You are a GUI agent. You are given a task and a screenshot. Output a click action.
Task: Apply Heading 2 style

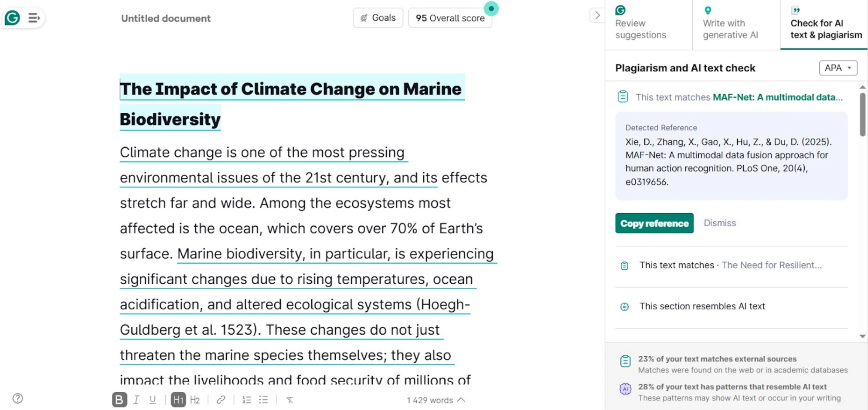pos(195,400)
